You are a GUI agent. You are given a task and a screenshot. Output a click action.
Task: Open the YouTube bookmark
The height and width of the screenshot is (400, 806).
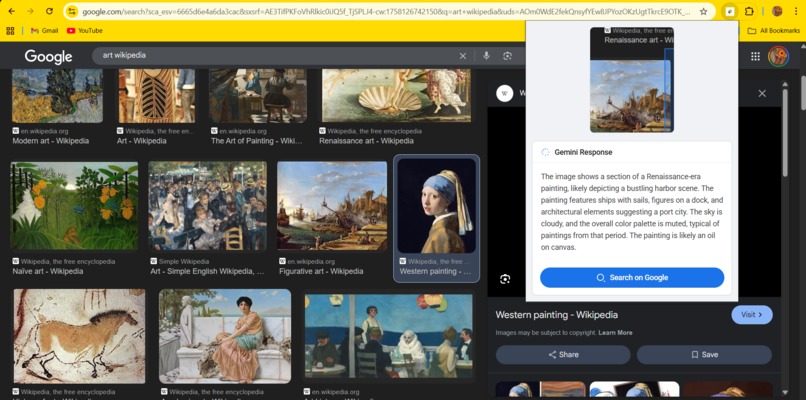(85, 31)
